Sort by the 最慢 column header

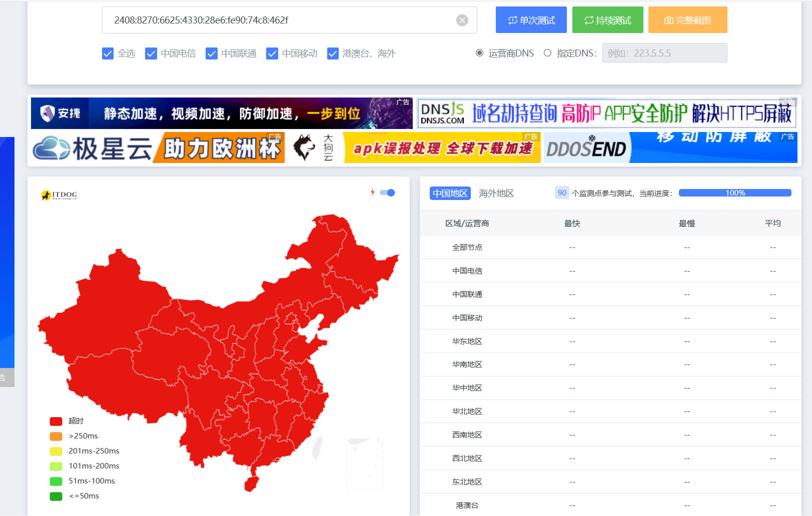pos(687,223)
